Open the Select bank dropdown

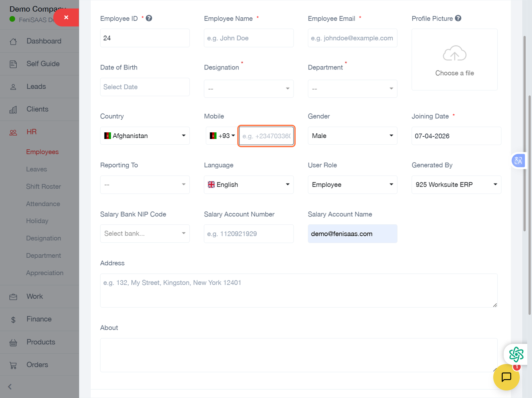tap(145, 233)
